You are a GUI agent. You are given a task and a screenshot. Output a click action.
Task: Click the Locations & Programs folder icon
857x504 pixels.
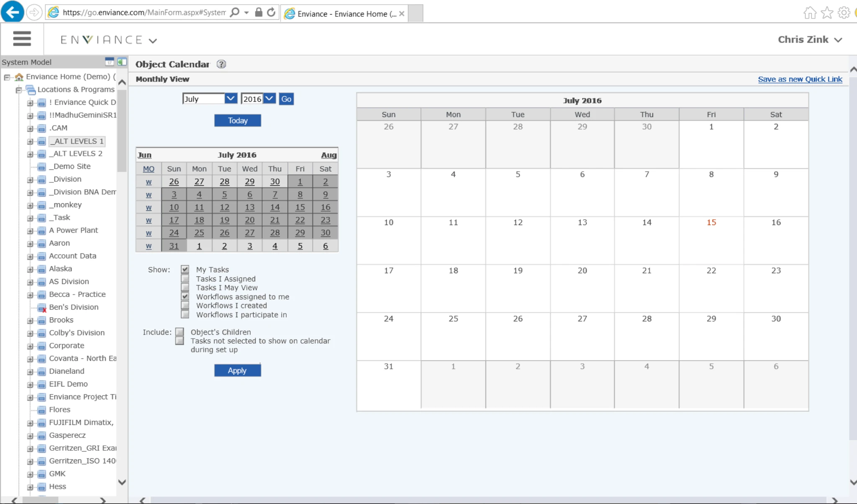[x=31, y=90]
